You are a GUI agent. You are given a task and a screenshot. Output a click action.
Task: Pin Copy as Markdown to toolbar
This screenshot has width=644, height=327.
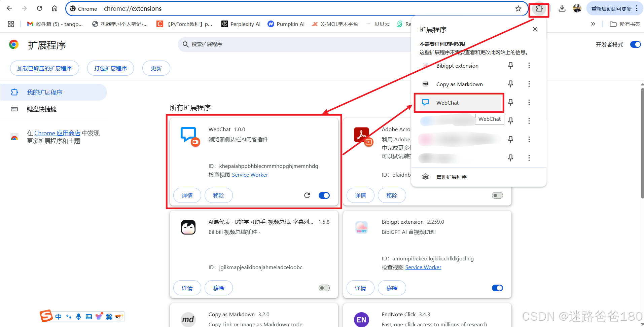510,84
